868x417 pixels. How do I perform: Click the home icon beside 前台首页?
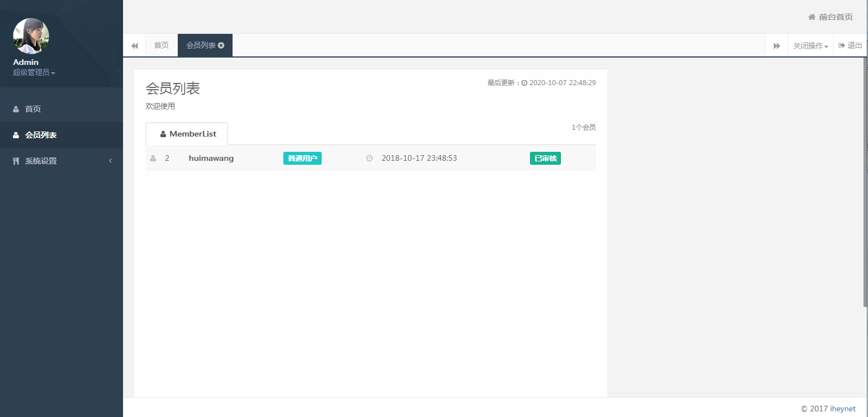812,17
